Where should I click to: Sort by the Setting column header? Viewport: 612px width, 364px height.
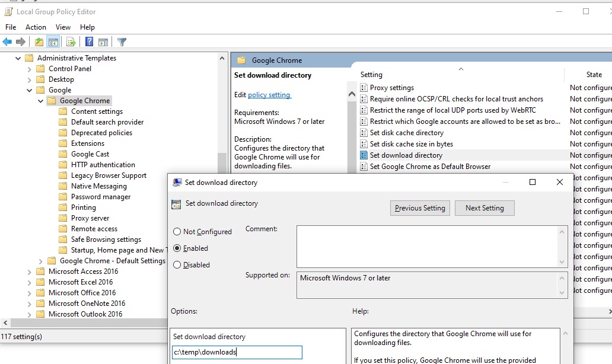point(371,75)
